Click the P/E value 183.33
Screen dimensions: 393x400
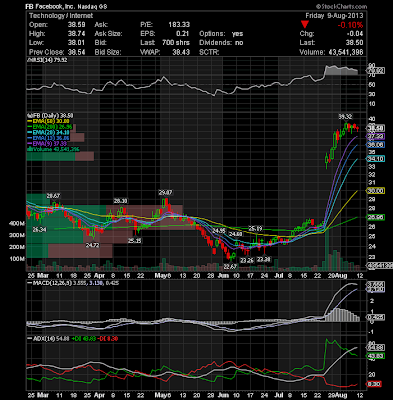pyautogui.click(x=179, y=25)
